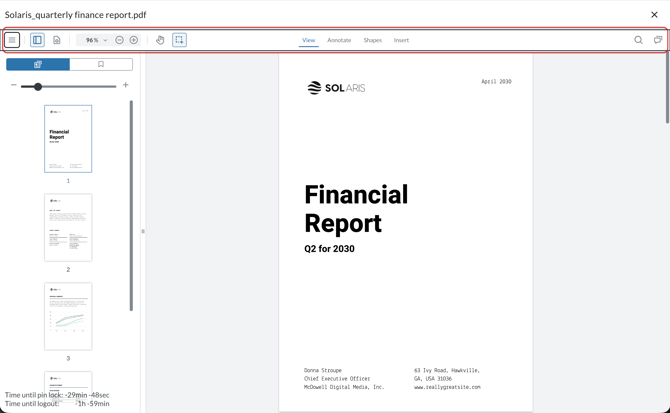Select the Pan hand tool
This screenshot has height=413, width=670.
(160, 40)
